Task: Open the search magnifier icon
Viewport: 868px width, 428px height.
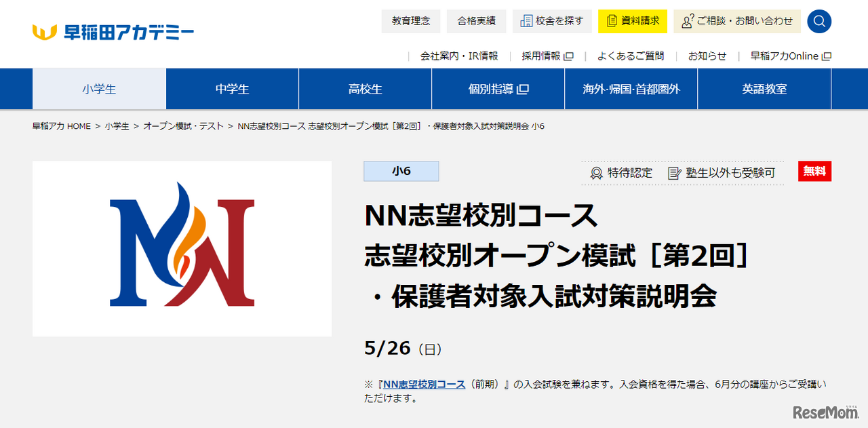Action: click(x=819, y=21)
